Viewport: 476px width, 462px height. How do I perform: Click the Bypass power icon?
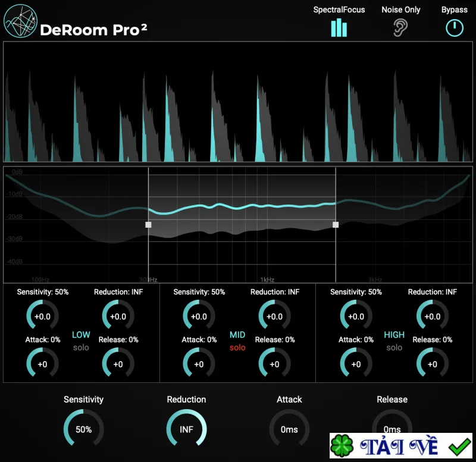[455, 28]
